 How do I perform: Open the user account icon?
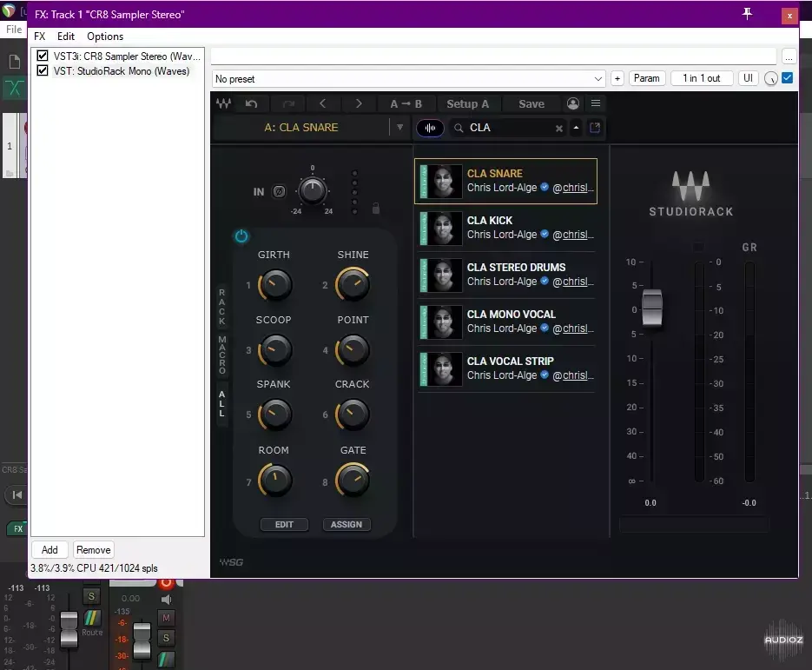[x=573, y=103]
